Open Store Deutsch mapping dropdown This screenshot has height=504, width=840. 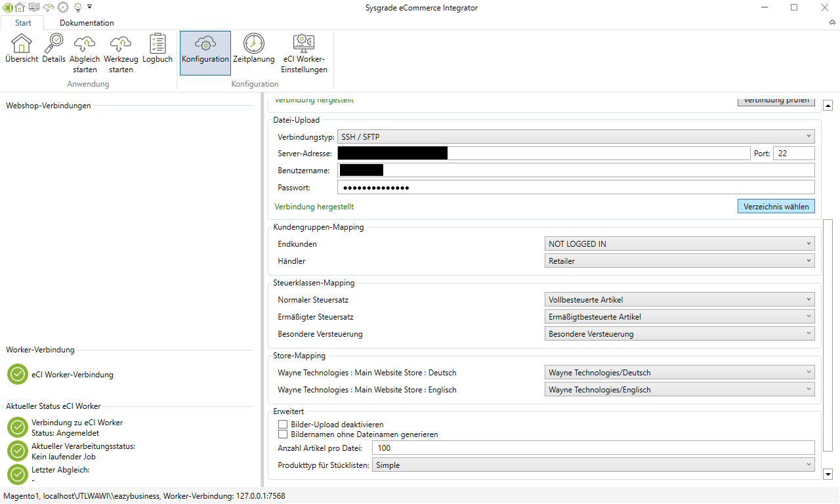(x=680, y=373)
